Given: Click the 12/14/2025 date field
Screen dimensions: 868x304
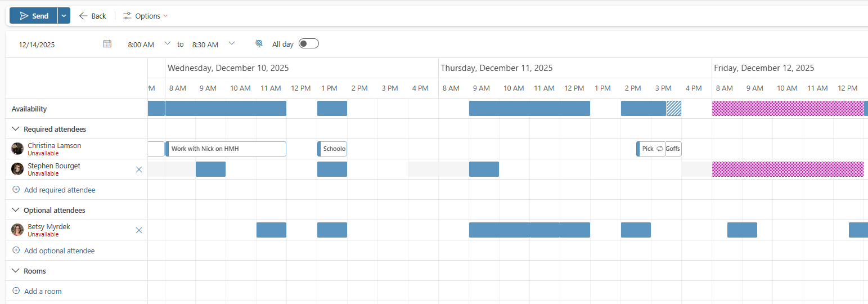Looking at the screenshot, I should (37, 44).
